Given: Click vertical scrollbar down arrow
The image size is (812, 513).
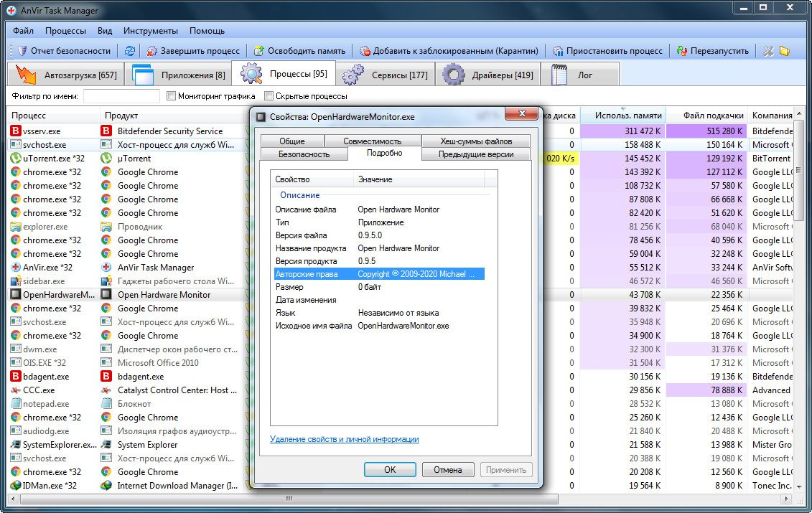Looking at the screenshot, I should pos(799,487).
